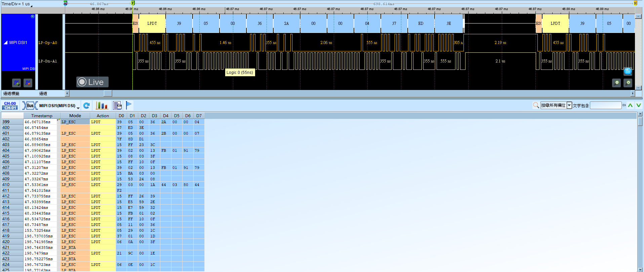Open MIPI DSI1 channel settings gear
The image size is (644, 272).
(x=33, y=16)
